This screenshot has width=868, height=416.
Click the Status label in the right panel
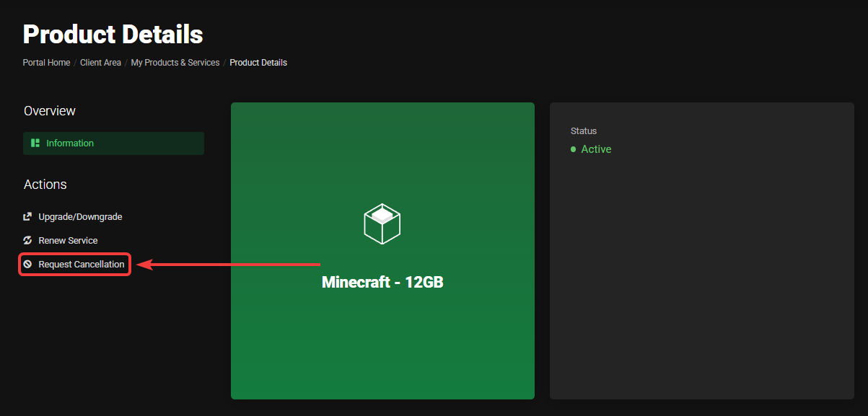pyautogui.click(x=584, y=131)
